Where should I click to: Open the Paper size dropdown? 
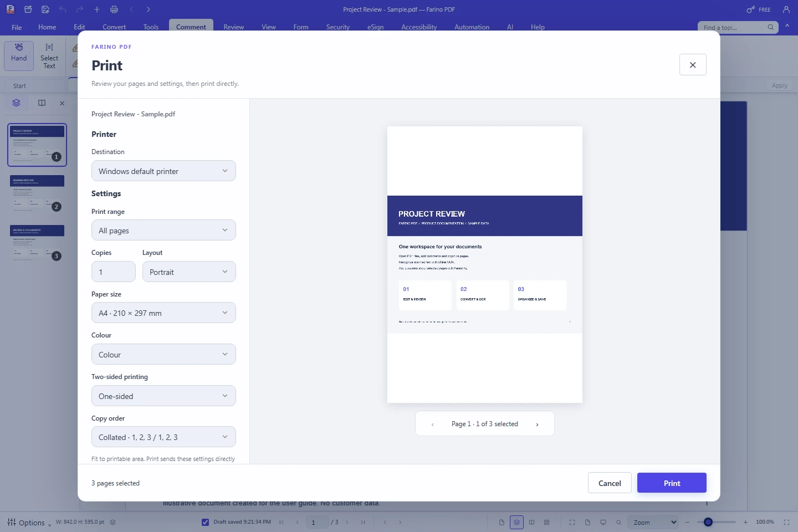pyautogui.click(x=163, y=313)
